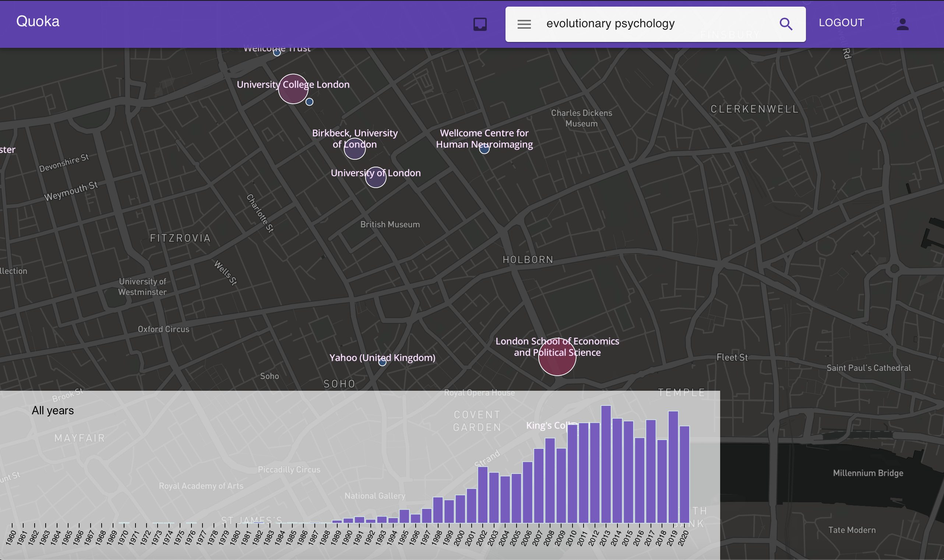This screenshot has height=560, width=944.
Task: Click the Charles Dickens Museum label
Action: [581, 118]
